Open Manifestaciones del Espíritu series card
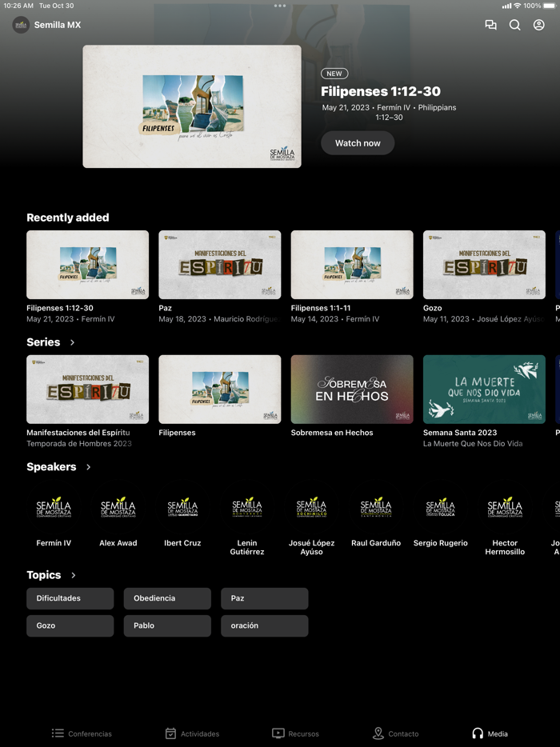 point(88,389)
